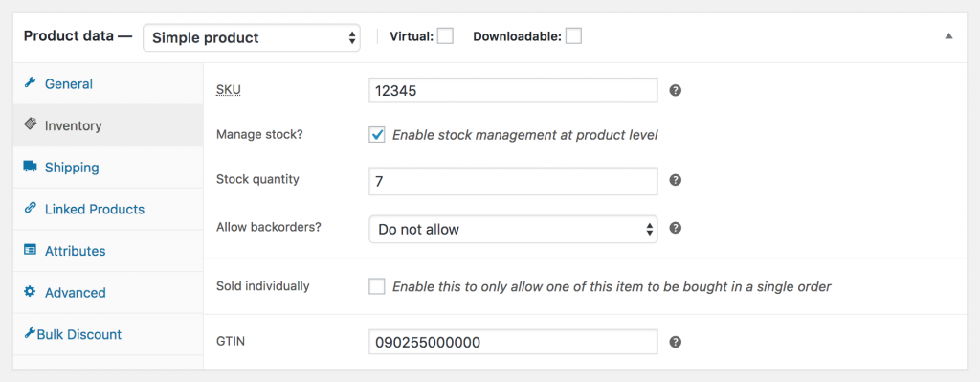
Task: Click the 'Stock quantity' label
Action: click(257, 179)
